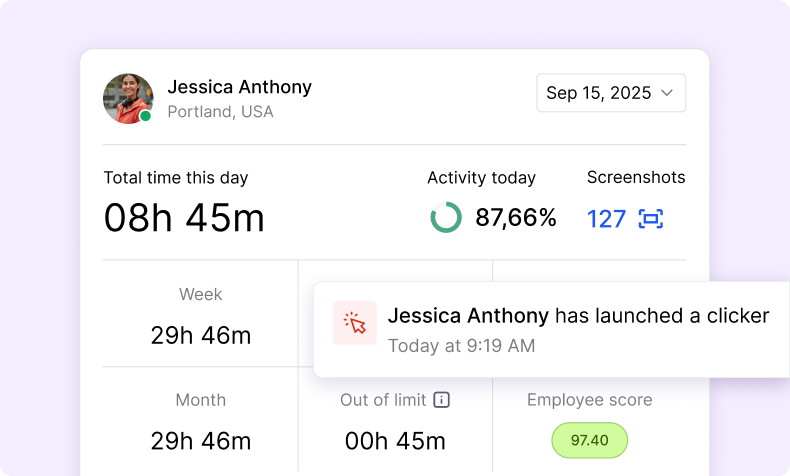The image size is (790, 476).
Task: Click the activity donut chart icon
Action: [446, 218]
